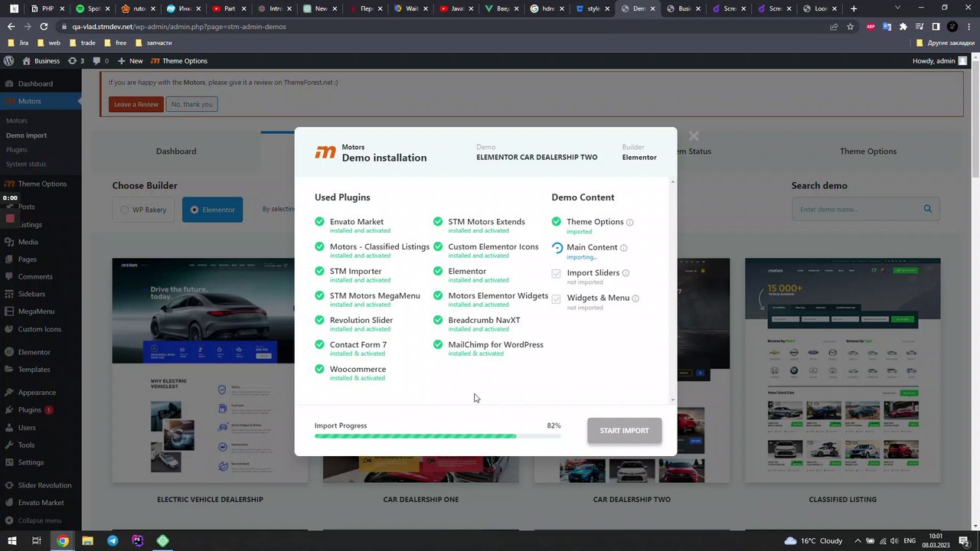Click the plus New item in admin bar
The width and height of the screenshot is (980, 551).
pyautogui.click(x=131, y=60)
